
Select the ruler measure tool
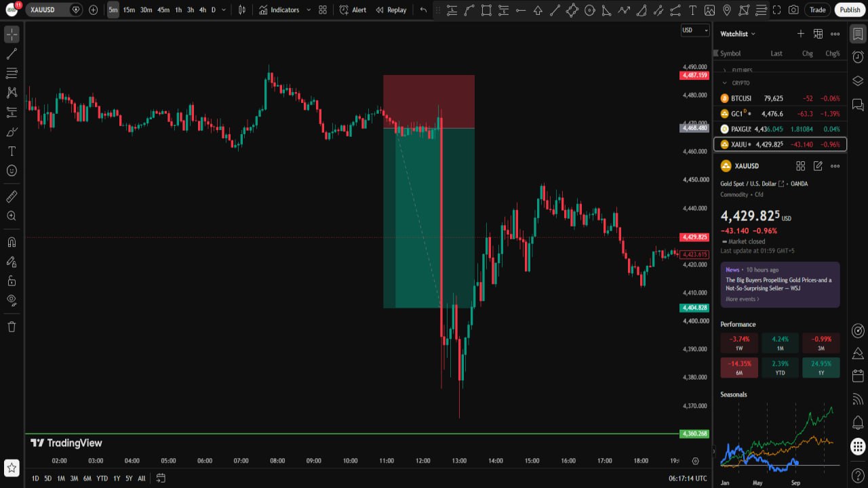[x=12, y=197]
